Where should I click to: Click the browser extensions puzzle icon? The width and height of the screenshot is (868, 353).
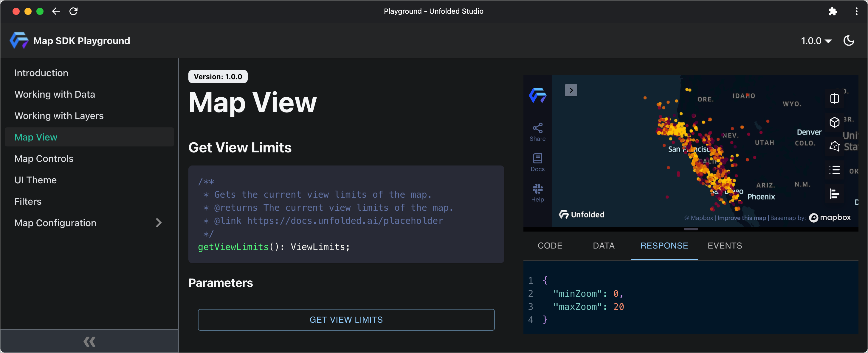(832, 11)
